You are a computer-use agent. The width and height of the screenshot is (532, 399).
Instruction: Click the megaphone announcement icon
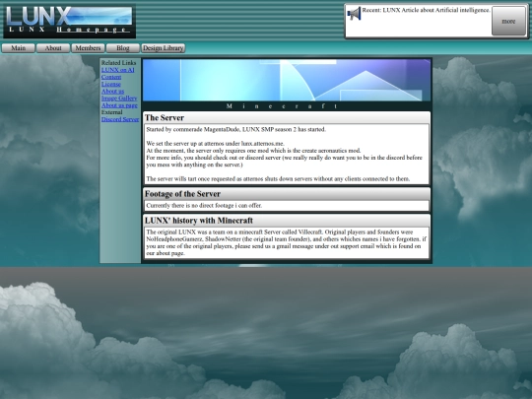[x=354, y=14]
